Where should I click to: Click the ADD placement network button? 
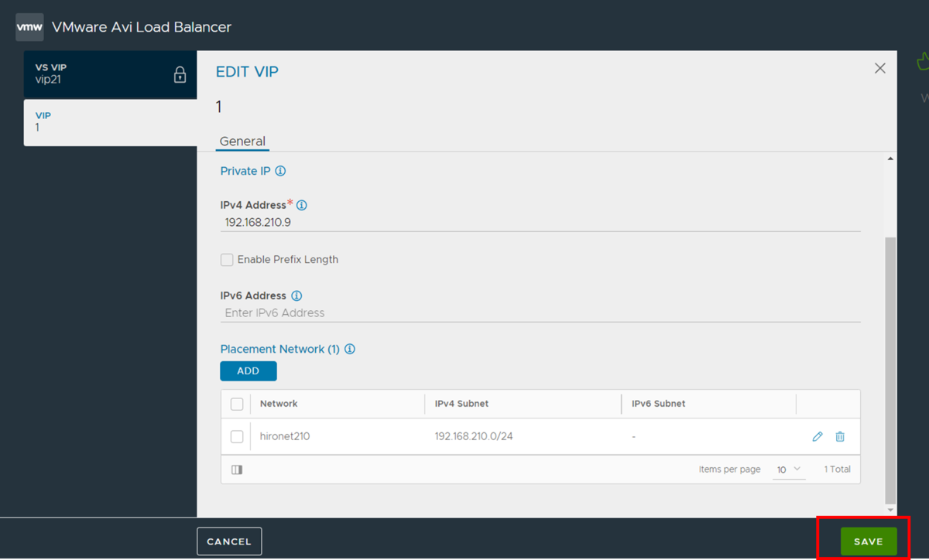(x=248, y=371)
